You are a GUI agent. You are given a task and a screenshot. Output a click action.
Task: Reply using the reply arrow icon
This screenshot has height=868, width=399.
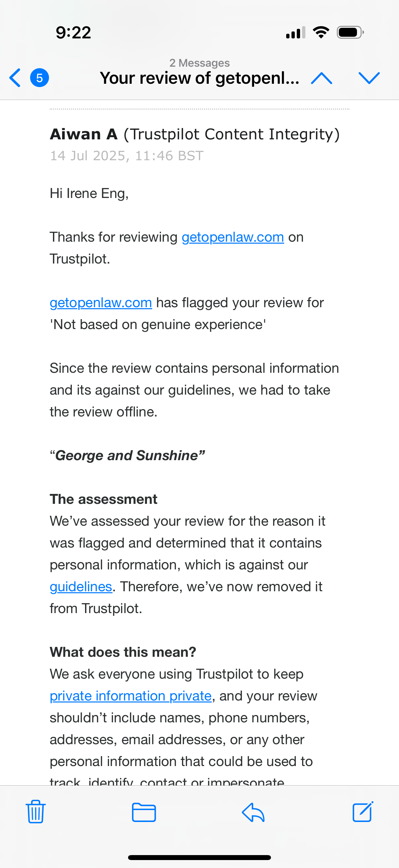tap(253, 812)
